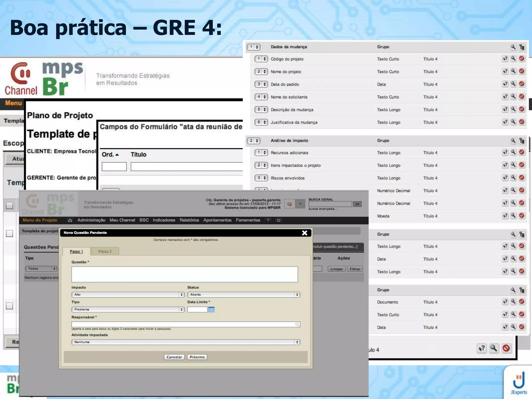Open the BSC menu
The width and height of the screenshot is (532, 399).
pos(144,220)
